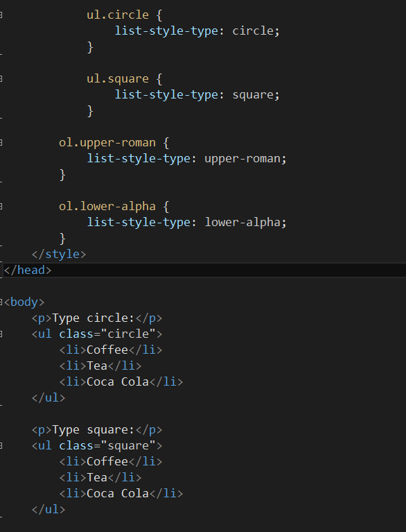406x532 pixels.
Task: Click the Tea list item in the circle list
Action: (100, 366)
